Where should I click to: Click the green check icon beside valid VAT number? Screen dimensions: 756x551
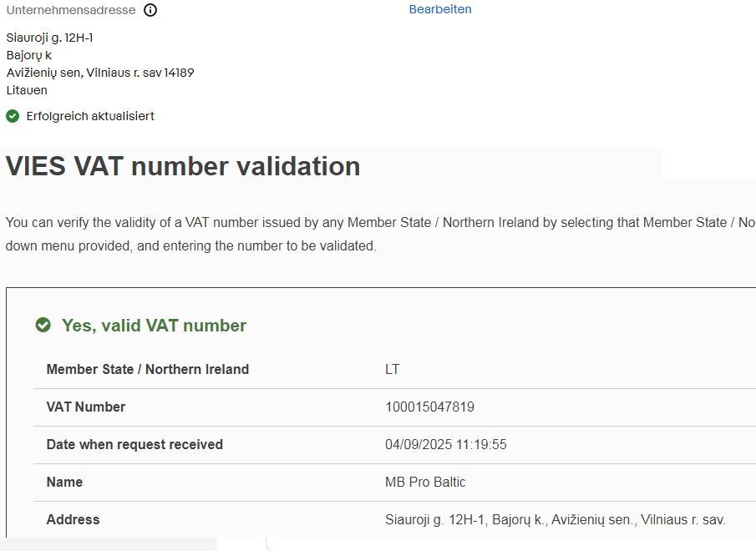click(x=43, y=325)
